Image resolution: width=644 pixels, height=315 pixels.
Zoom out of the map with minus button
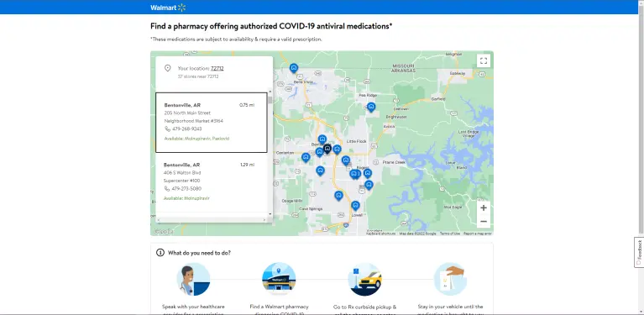point(484,222)
